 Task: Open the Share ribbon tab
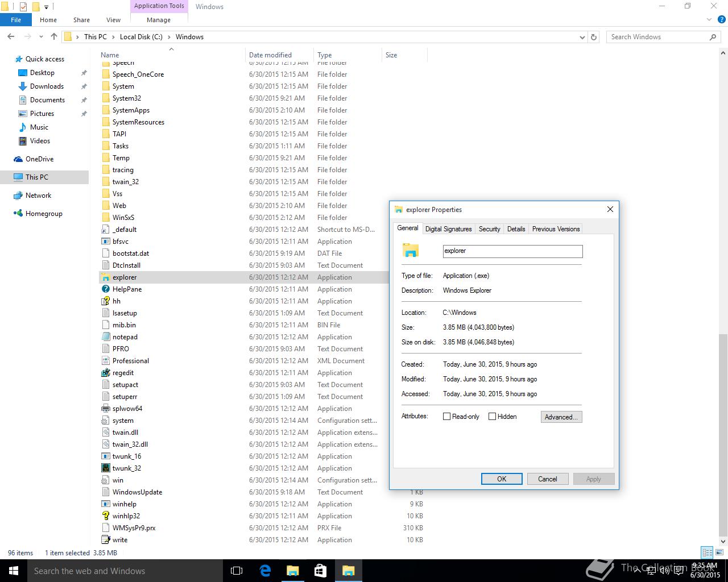pyautogui.click(x=81, y=20)
